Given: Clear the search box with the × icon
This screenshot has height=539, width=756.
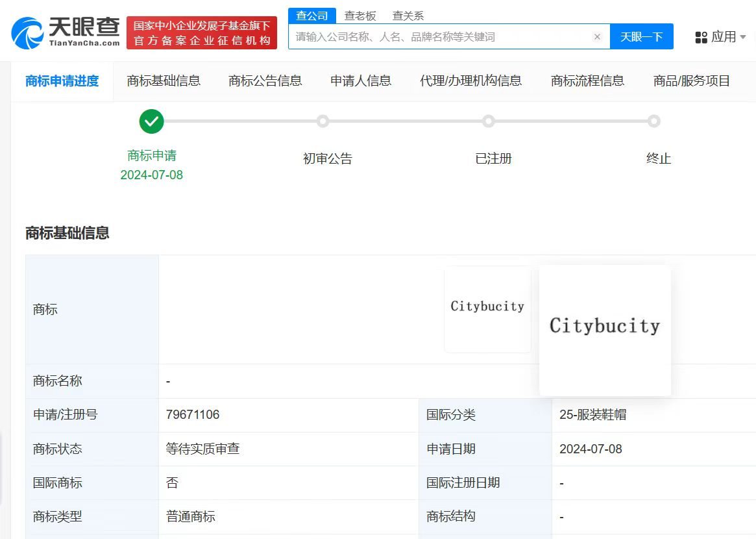Looking at the screenshot, I should click(x=597, y=37).
